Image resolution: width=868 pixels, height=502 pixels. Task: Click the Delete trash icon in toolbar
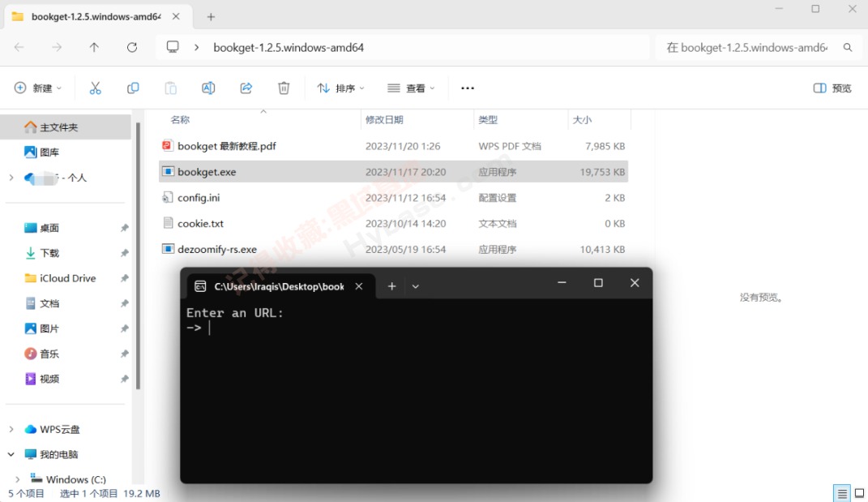(x=284, y=88)
